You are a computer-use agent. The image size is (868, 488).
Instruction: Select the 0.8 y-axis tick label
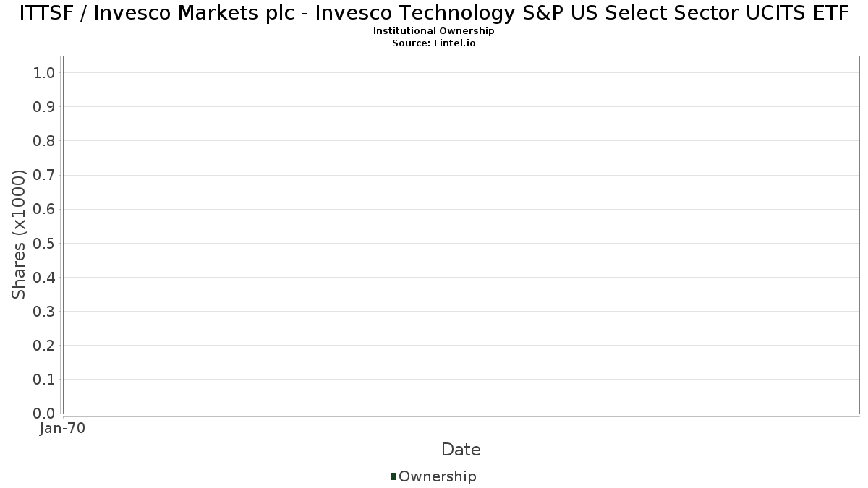44,141
